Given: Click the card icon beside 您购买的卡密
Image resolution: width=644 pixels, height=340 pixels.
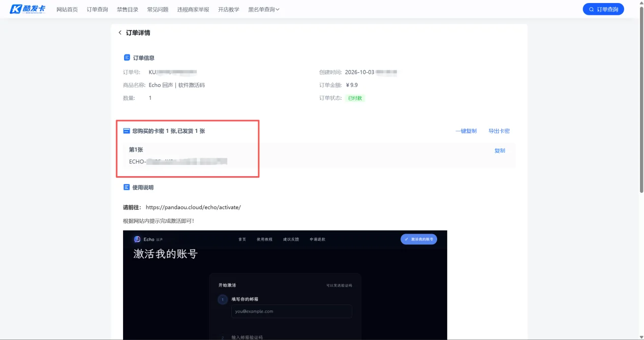Looking at the screenshot, I should pyautogui.click(x=127, y=131).
